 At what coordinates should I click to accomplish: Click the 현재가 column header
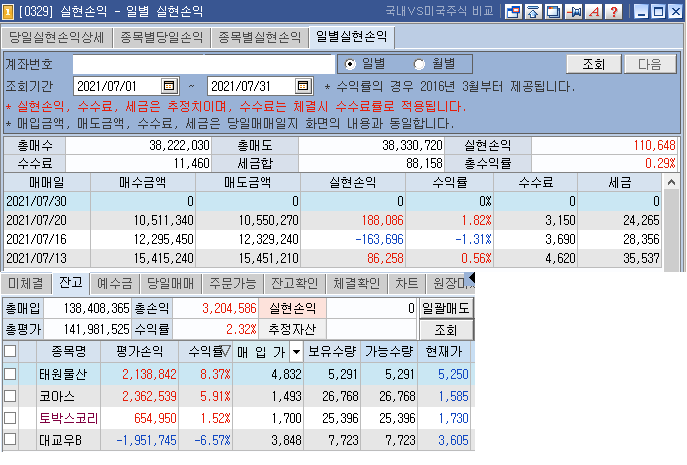click(444, 351)
